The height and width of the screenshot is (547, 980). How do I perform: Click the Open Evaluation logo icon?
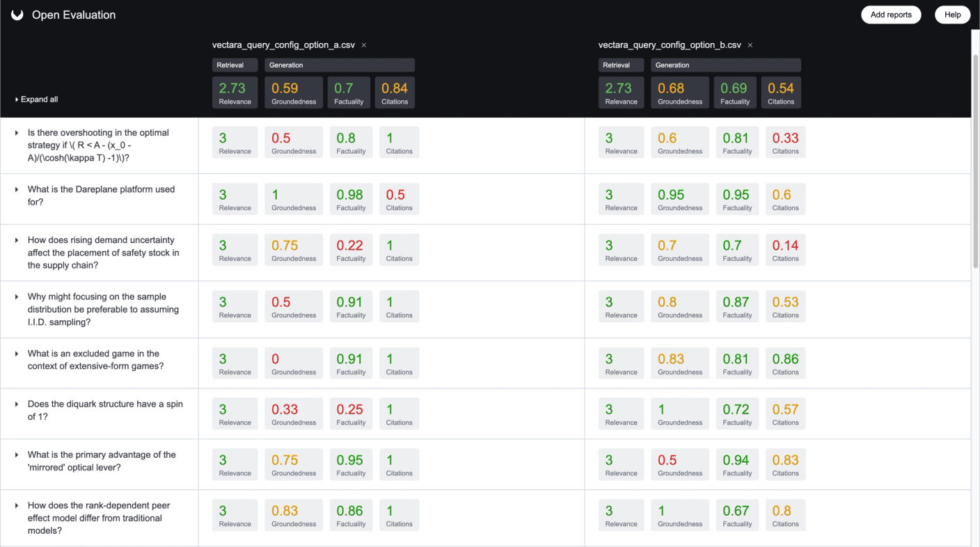17,15
